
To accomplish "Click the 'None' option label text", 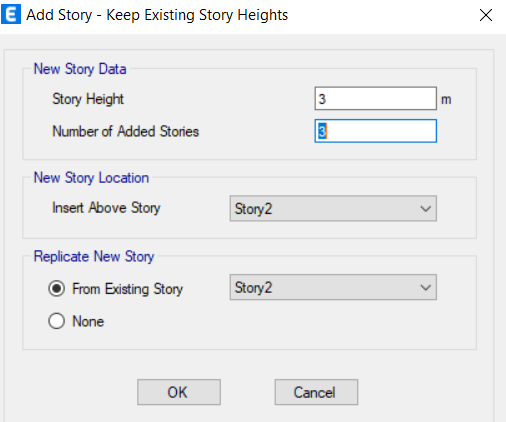I will point(88,321).
